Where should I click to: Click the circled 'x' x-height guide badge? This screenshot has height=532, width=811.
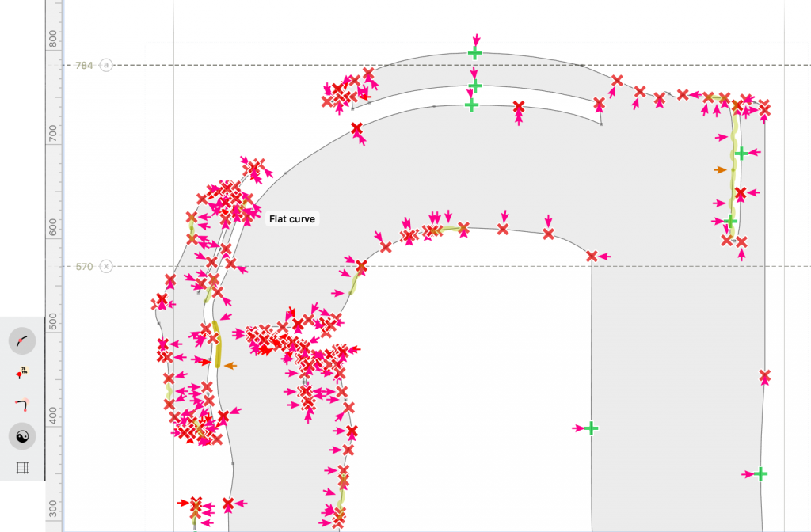pos(106,266)
